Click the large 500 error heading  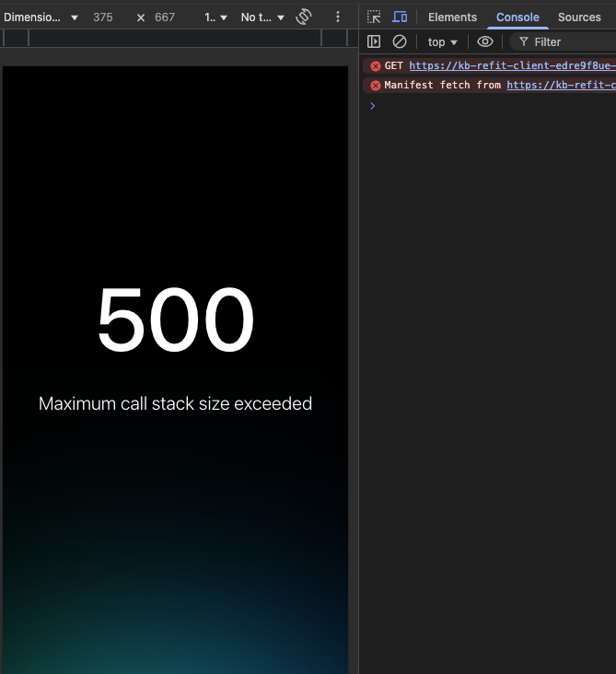click(175, 319)
